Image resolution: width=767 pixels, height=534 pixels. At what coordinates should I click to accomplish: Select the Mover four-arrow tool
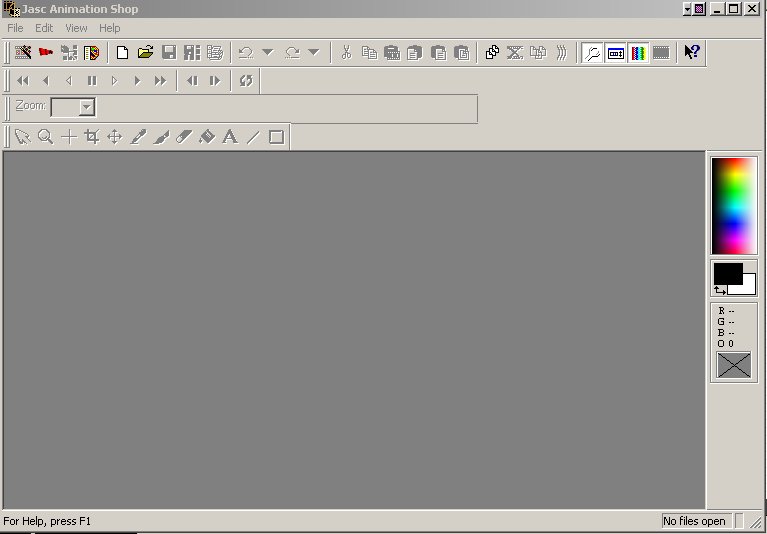[114, 137]
